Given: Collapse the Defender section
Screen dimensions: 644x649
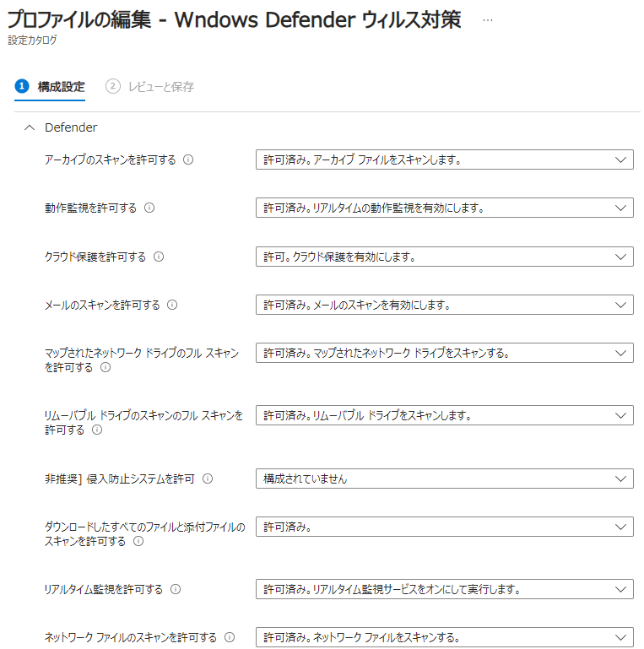Looking at the screenshot, I should [x=30, y=128].
